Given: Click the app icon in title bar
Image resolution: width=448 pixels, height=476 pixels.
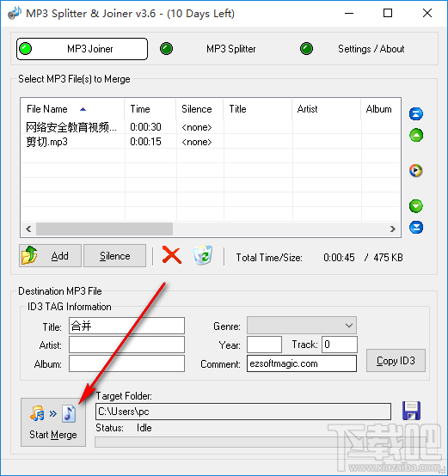Looking at the screenshot, I should click(15, 14).
